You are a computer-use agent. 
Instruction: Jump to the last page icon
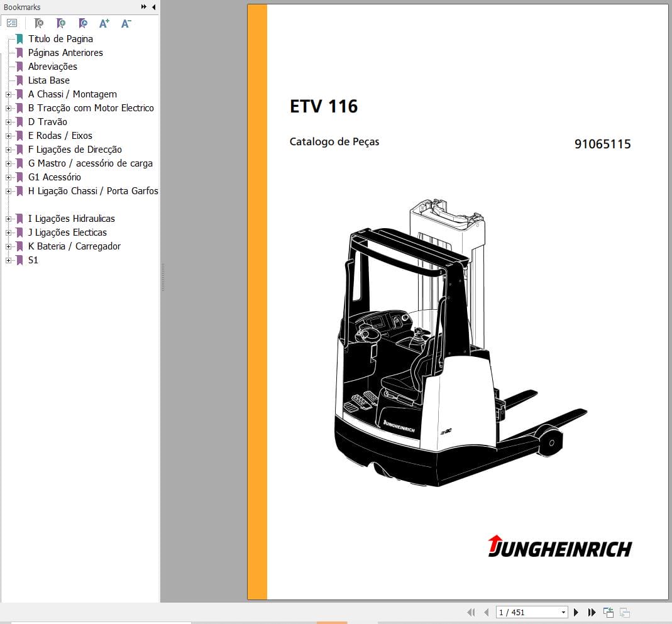(x=592, y=612)
